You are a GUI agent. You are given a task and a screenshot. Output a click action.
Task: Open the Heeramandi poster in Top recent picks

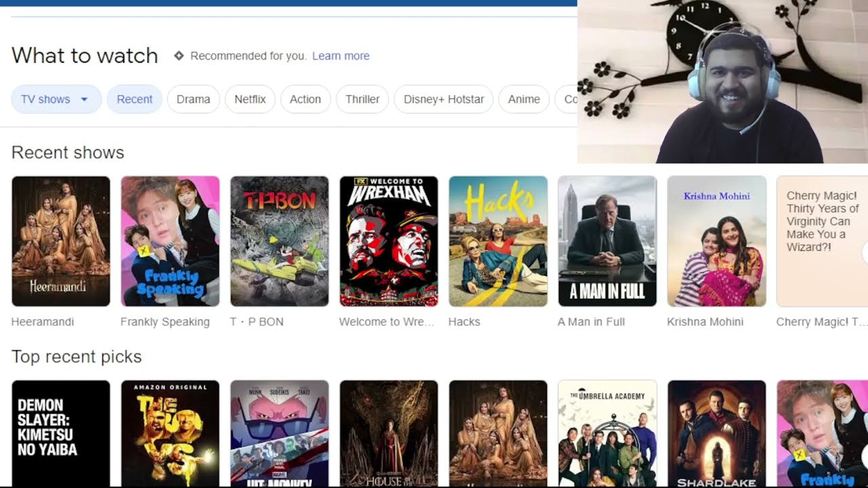coord(498,434)
